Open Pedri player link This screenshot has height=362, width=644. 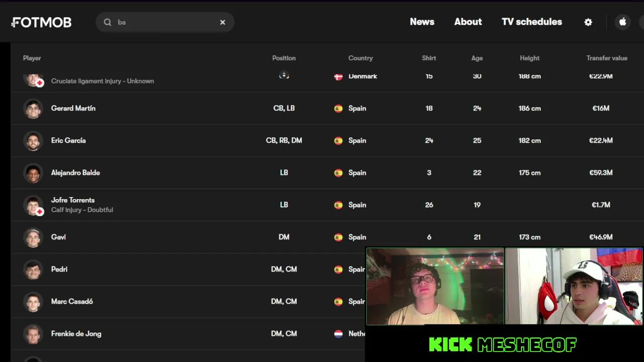pos(59,269)
